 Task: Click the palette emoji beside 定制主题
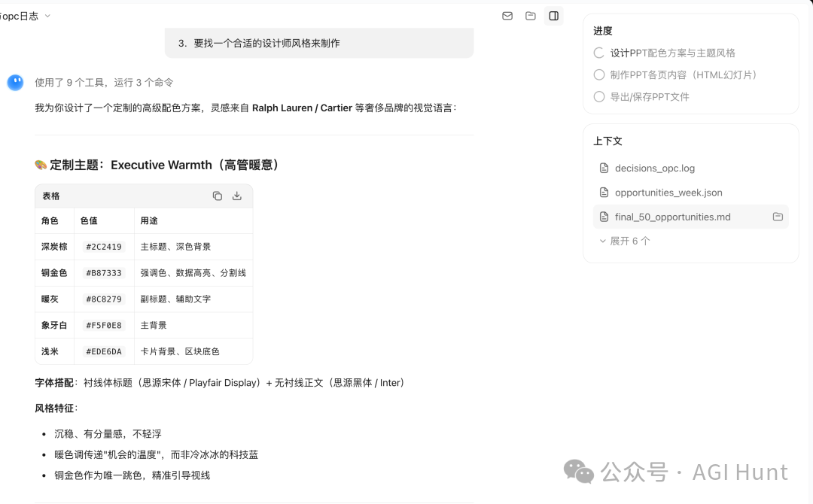tap(41, 165)
